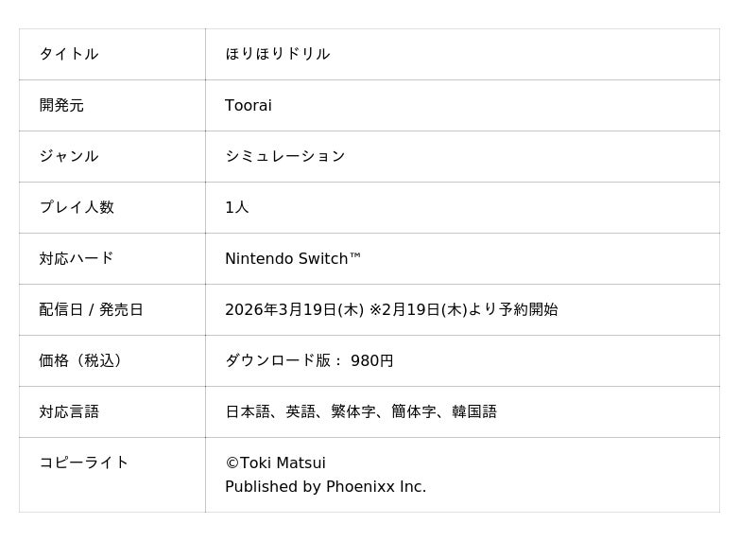
Task: Select the ほりほりドリル title text
Action: click(277, 54)
